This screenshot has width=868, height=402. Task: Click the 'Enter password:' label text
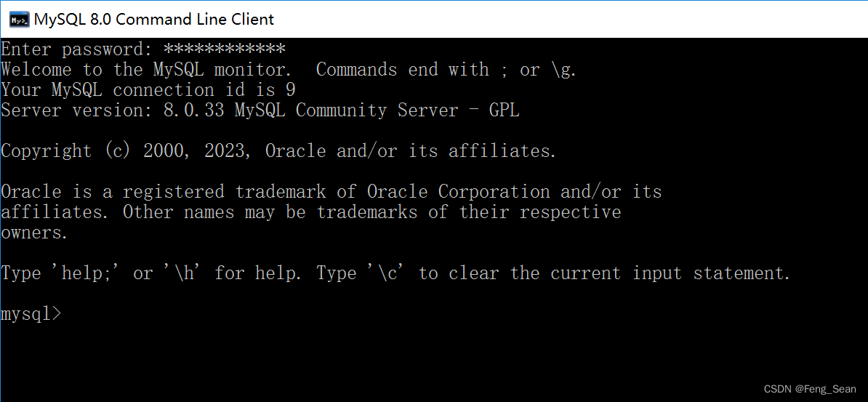click(76, 49)
